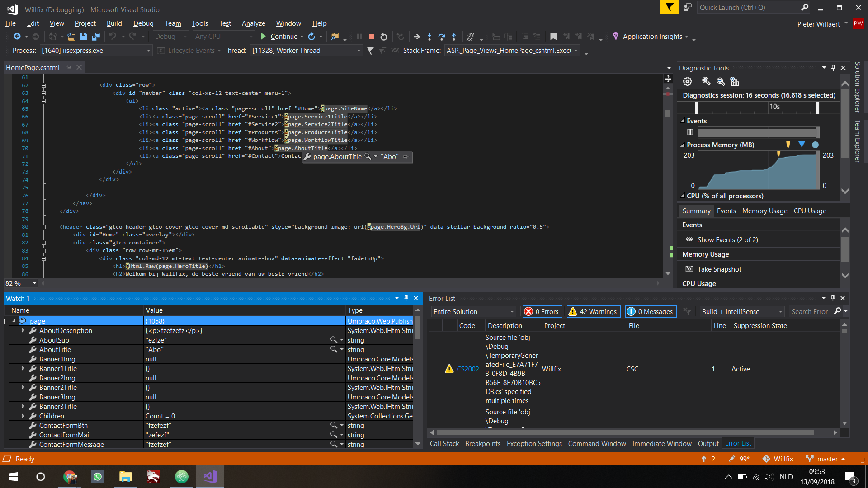Toggle the 0 Errors filter button
The height and width of the screenshot is (488, 868).
coord(542,312)
